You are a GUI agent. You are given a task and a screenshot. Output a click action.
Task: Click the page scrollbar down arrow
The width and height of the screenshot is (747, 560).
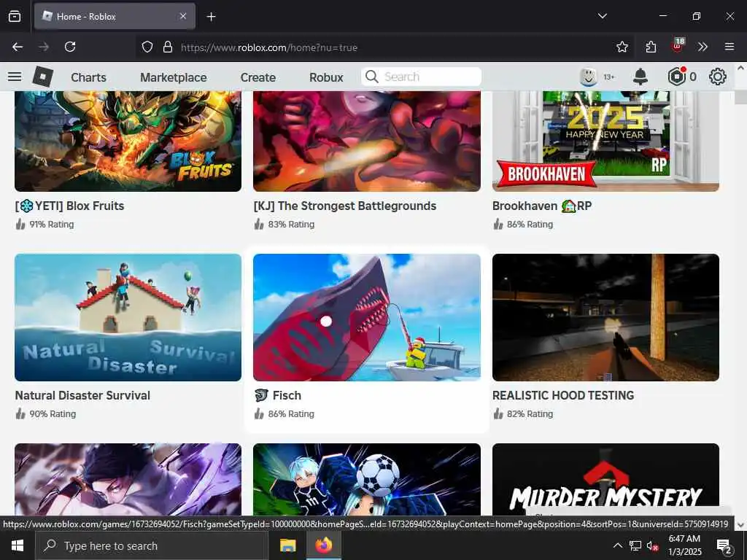pos(741,525)
